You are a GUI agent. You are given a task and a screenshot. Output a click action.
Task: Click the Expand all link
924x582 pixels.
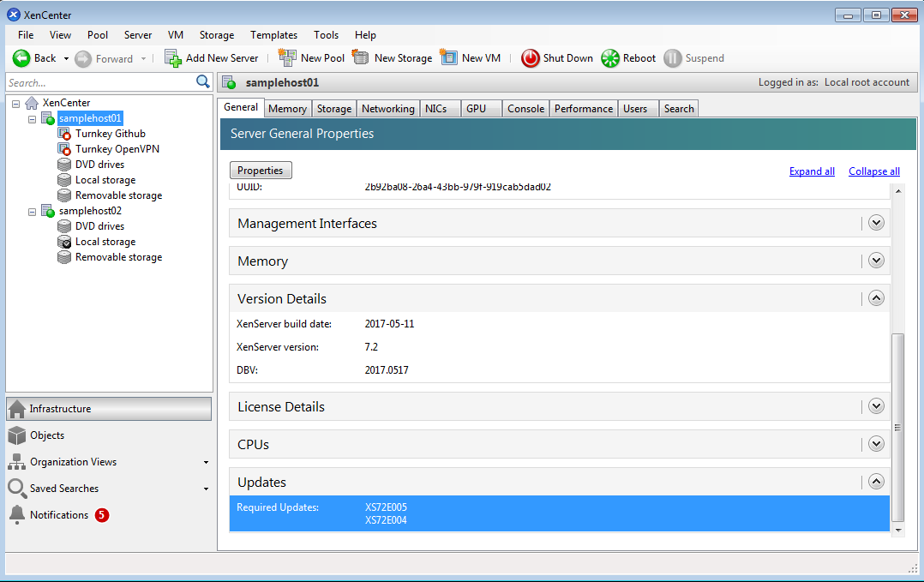pos(811,171)
